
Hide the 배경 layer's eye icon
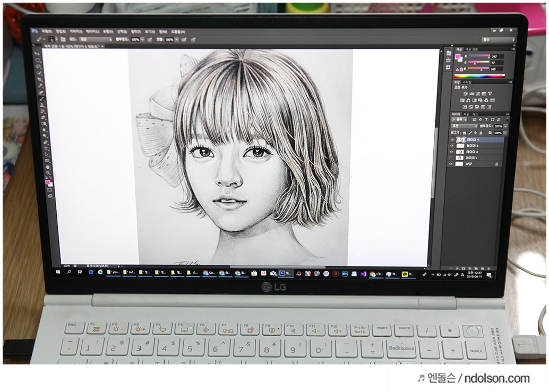[x=452, y=164]
